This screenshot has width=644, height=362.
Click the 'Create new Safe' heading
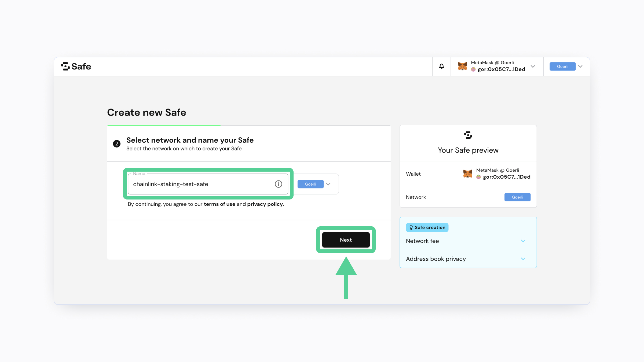147,112
